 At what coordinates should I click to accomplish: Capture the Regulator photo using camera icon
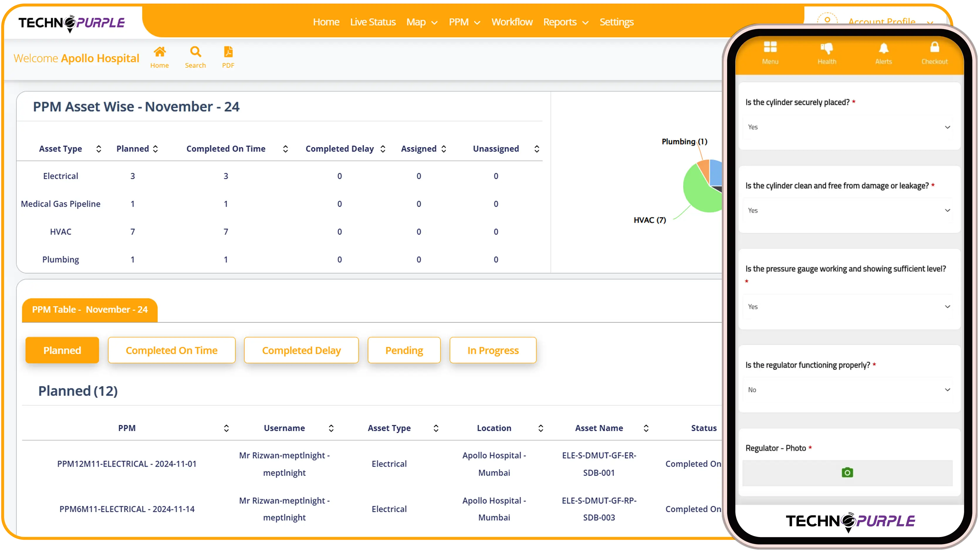pyautogui.click(x=847, y=472)
